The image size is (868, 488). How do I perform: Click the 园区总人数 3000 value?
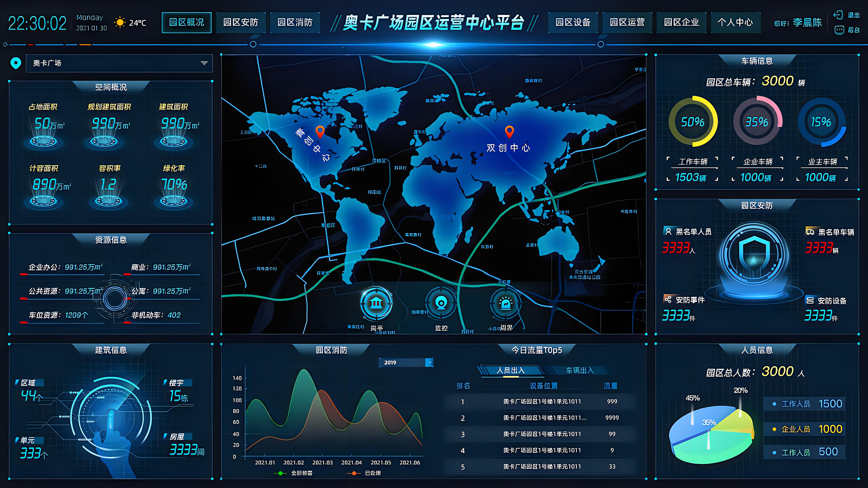tap(778, 371)
